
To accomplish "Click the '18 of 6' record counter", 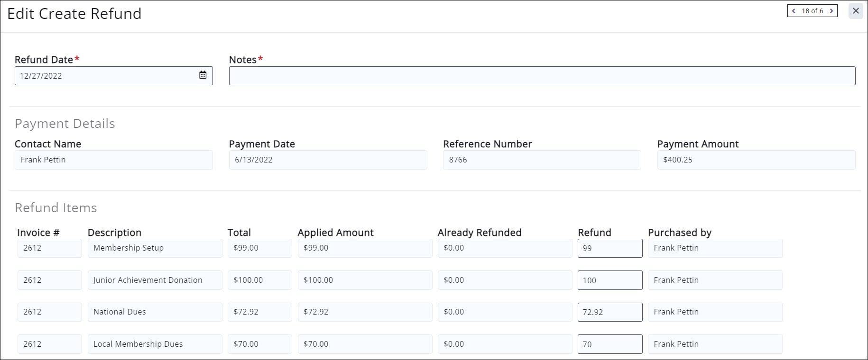I will click(x=812, y=11).
